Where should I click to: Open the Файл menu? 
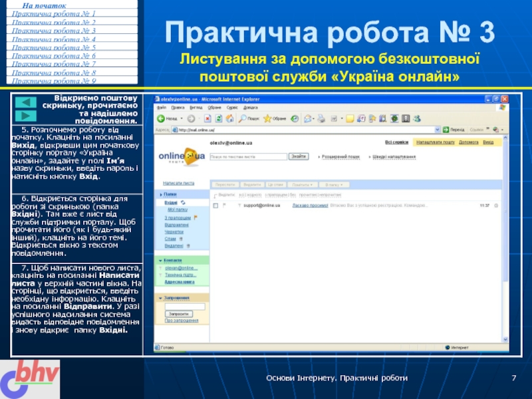[162, 108]
